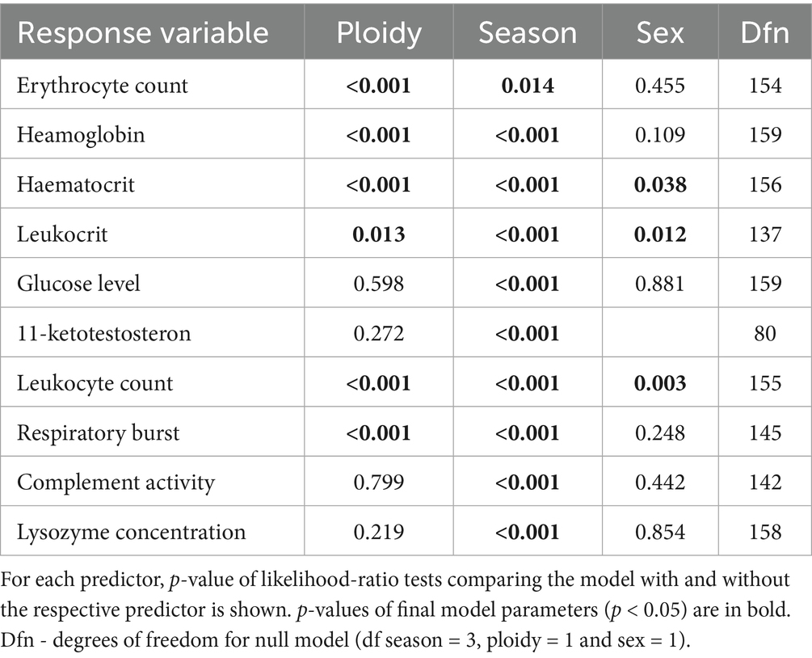Click the Respiratory burst row label
The height and width of the screenshot is (658, 812).
click(99, 432)
